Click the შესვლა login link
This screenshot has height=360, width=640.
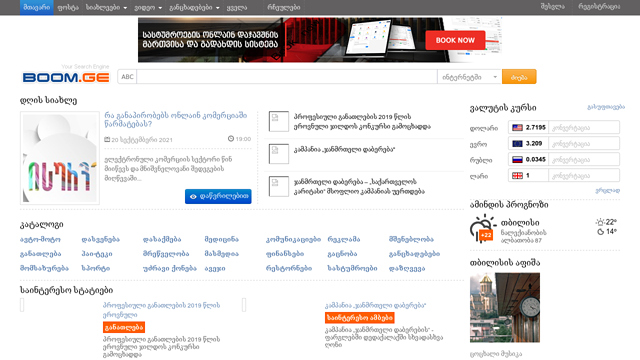tap(552, 7)
